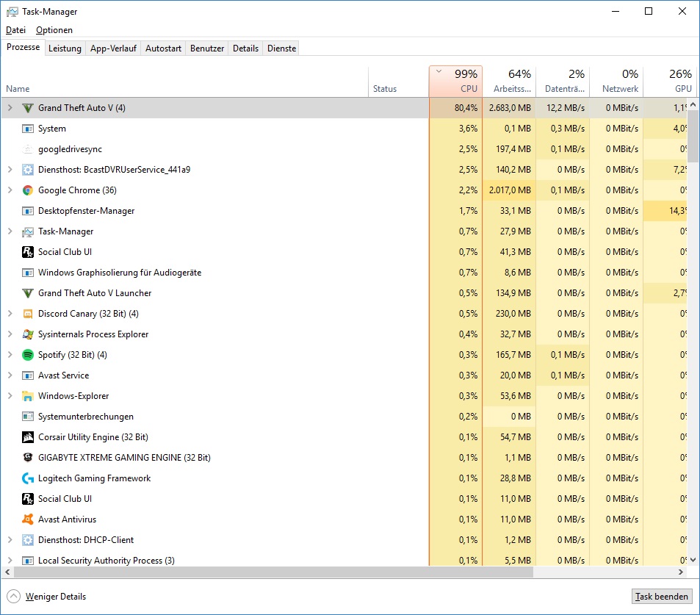The width and height of the screenshot is (700, 615).
Task: Click the 80,4% CPU value cell
Action: click(456, 108)
